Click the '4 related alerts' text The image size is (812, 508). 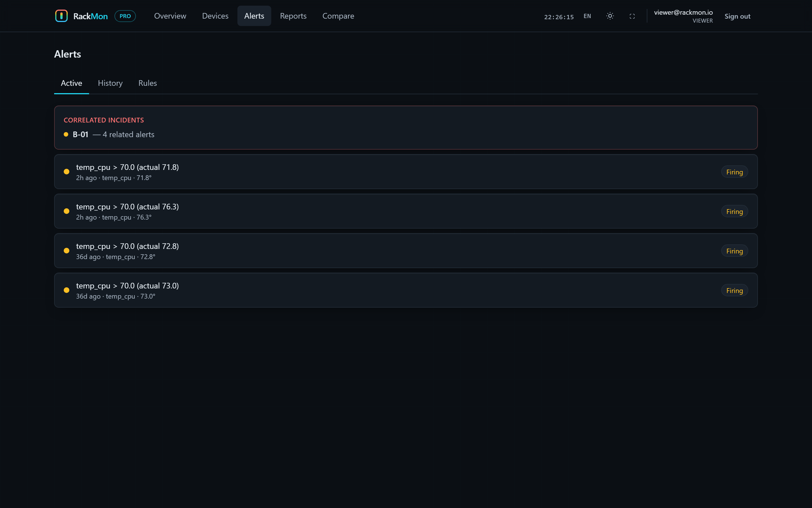(x=129, y=134)
